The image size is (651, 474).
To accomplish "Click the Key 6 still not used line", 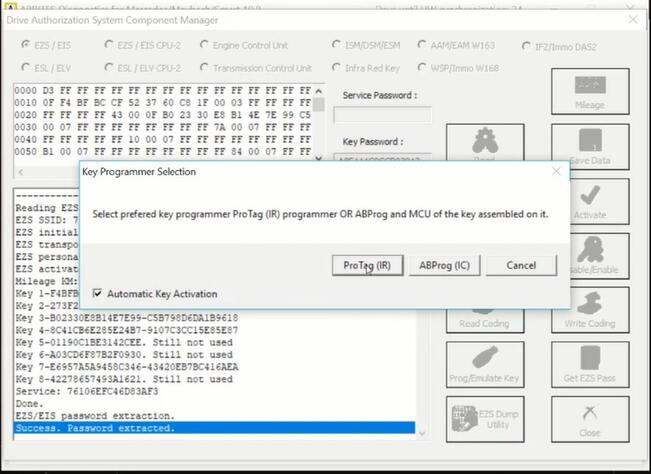I will click(124, 354).
